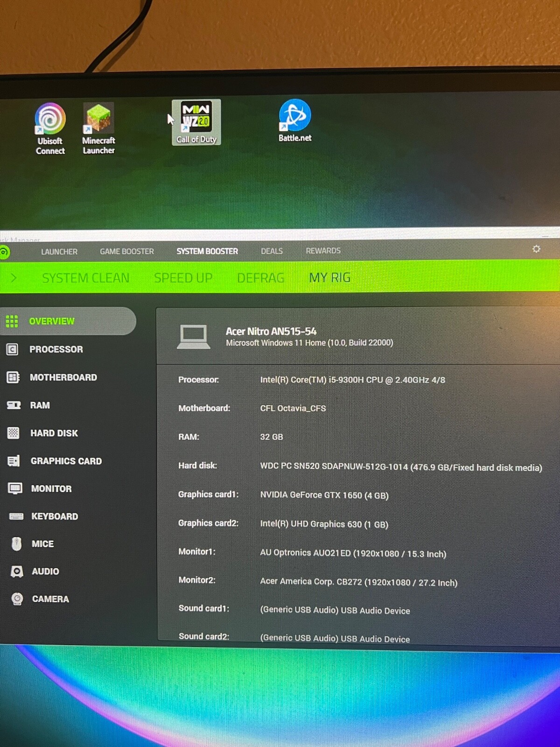Click the RAM stick icon
Image resolution: width=560 pixels, height=747 pixels.
coord(14,405)
